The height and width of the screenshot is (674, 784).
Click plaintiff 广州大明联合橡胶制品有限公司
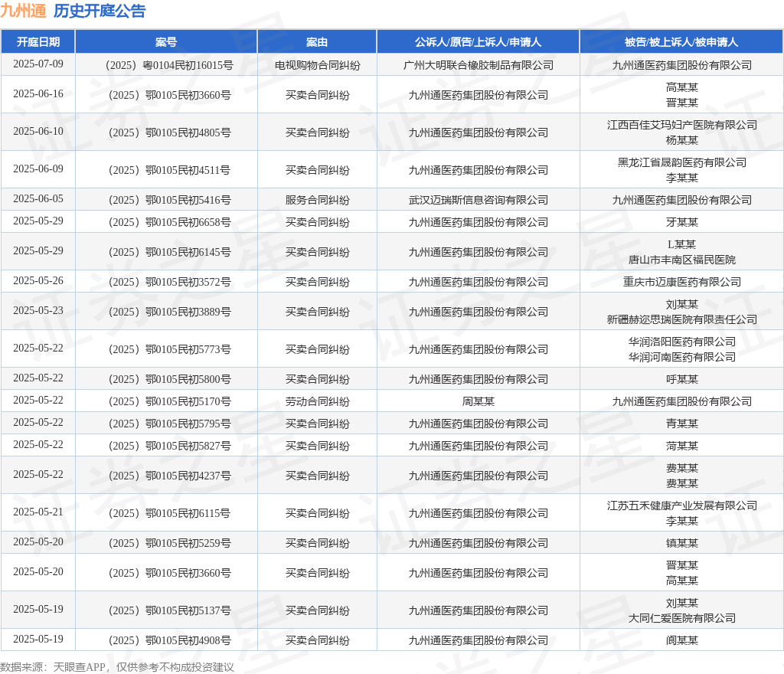tap(479, 65)
